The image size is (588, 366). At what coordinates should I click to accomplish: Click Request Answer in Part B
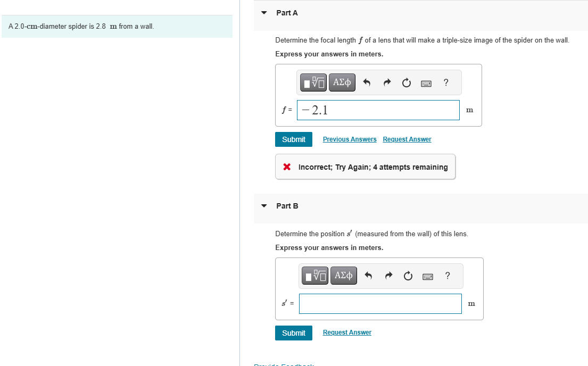347,332
